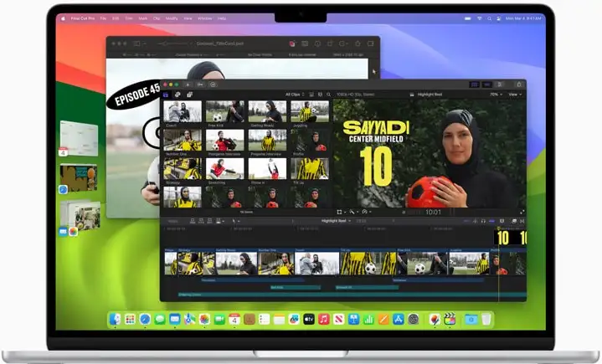Click the import media arrow button
Viewport: 602px width, 364px height.
coord(188,85)
